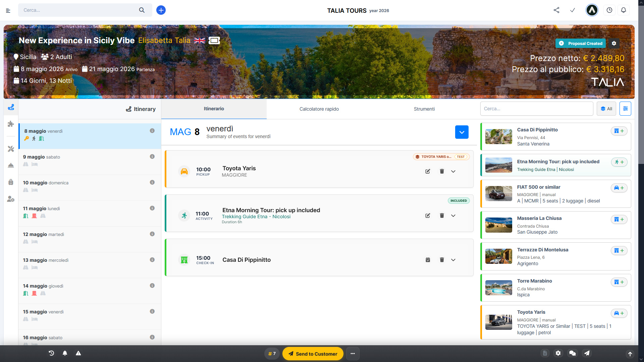Click the user settings icon in sidebar
Screen dimensions: 644x362
tap(11, 199)
